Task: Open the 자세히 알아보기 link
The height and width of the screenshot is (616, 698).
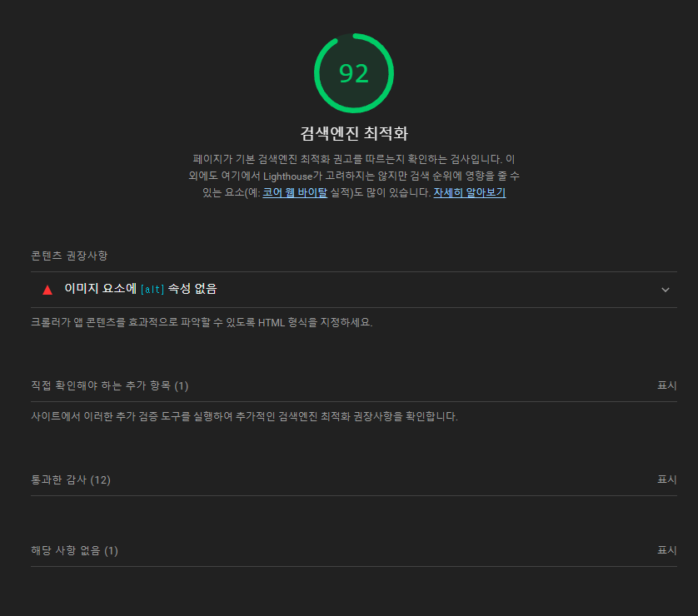Action: pos(469,192)
